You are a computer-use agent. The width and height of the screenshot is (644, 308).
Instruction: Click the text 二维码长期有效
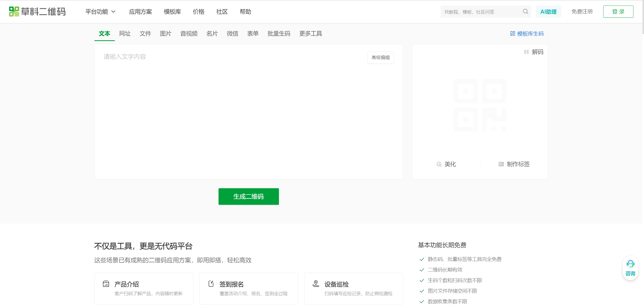coord(445,270)
